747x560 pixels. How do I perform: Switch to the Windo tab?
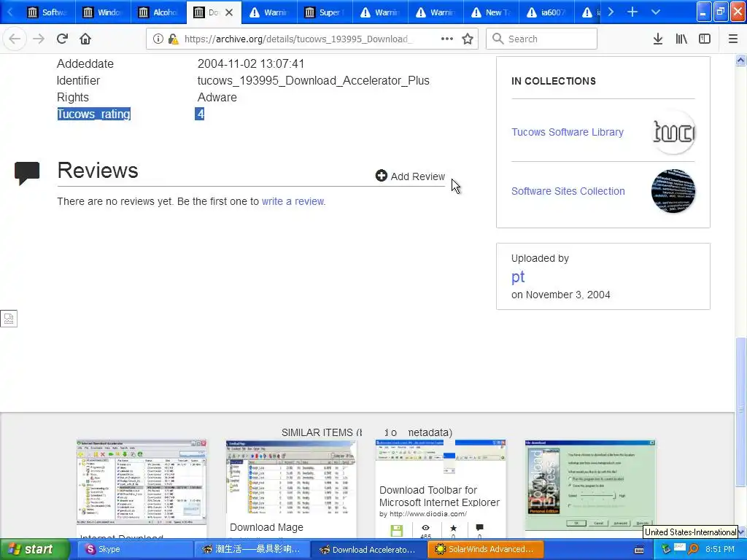[x=104, y=12]
